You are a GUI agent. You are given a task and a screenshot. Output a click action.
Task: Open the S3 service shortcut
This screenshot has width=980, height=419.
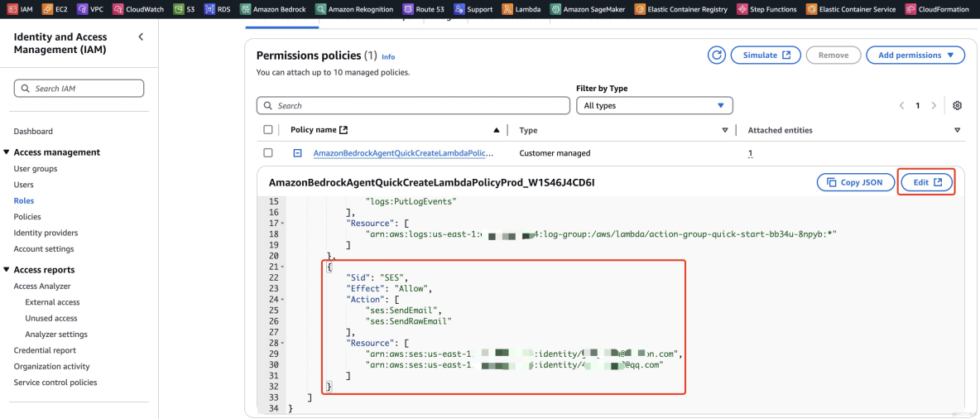click(185, 9)
